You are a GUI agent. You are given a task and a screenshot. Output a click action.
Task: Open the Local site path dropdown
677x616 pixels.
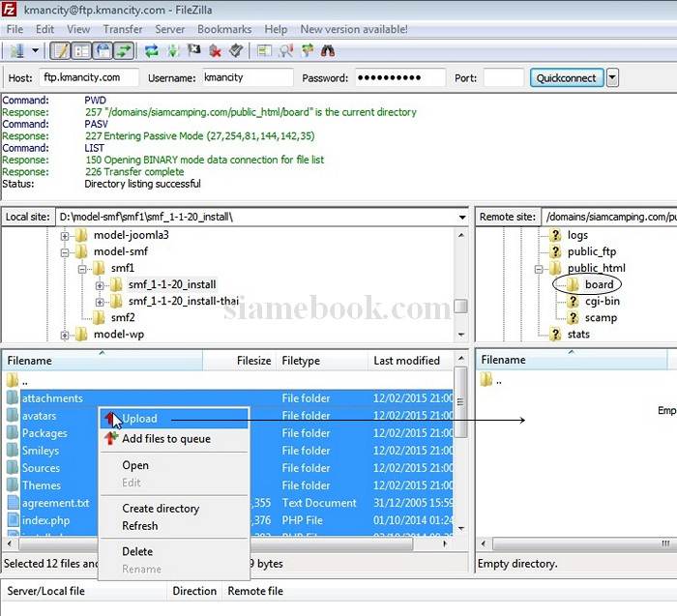click(462, 218)
